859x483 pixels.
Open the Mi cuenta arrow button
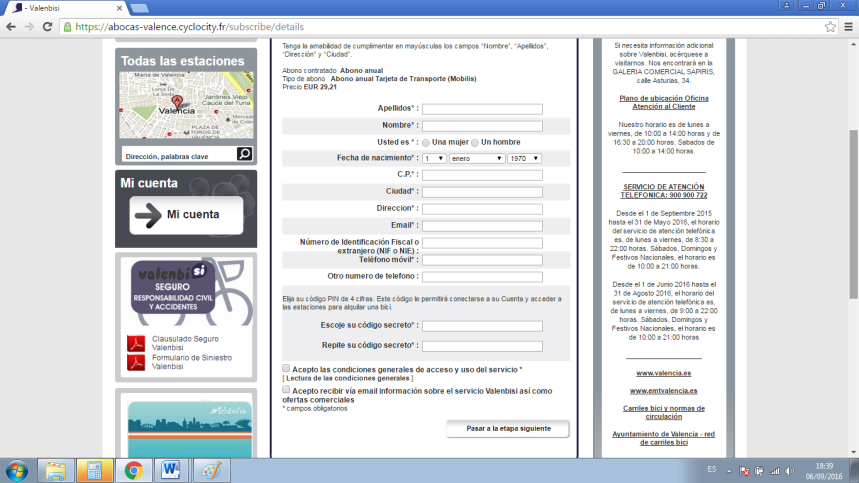click(x=186, y=215)
